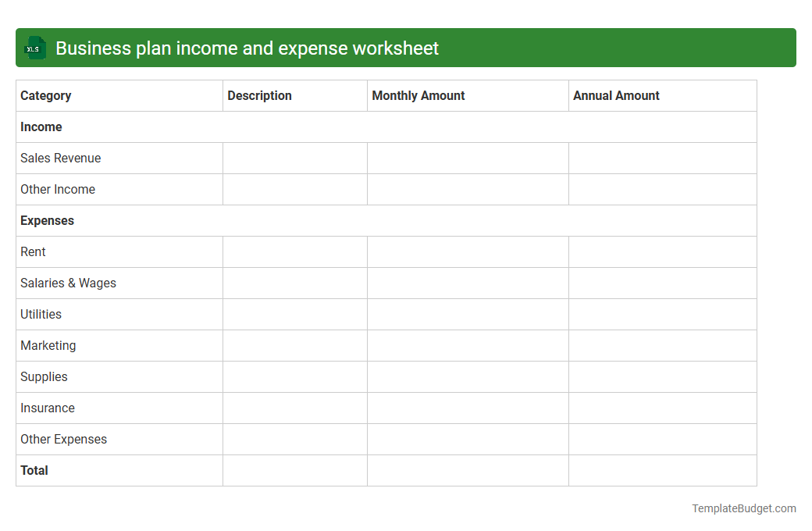The width and height of the screenshot is (812, 531).
Task: Select the Marketing category cell
Action: pos(48,345)
